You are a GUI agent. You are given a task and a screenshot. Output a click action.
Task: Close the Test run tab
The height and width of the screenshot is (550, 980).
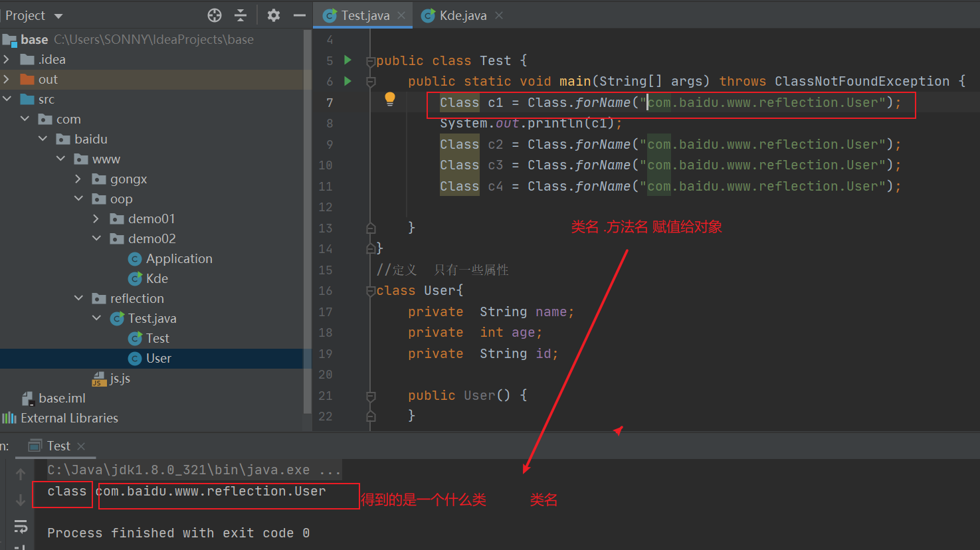[x=81, y=446]
